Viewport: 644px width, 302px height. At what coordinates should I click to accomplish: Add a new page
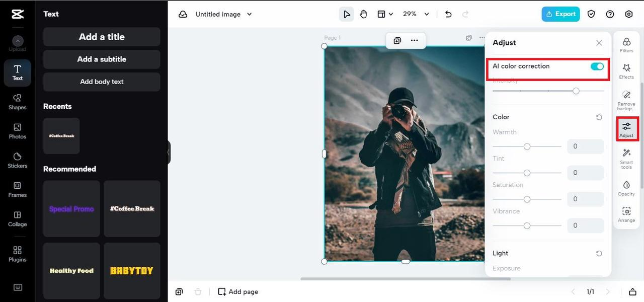point(238,292)
